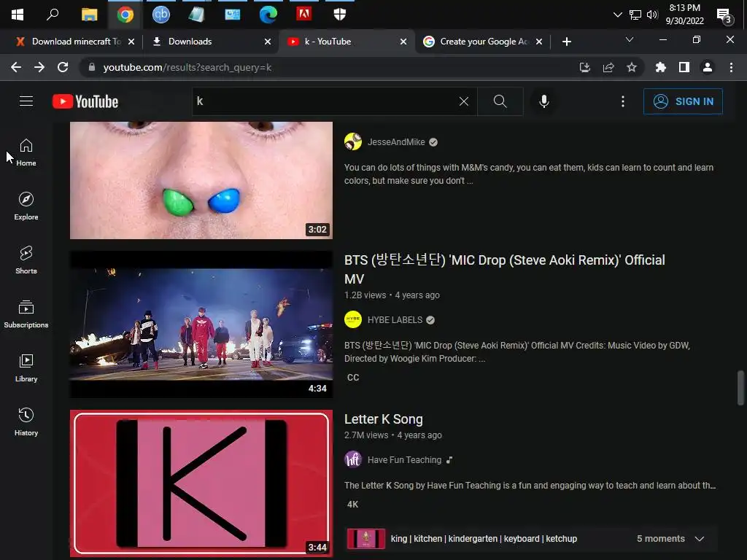Open the YouTube hamburger guide menu
747x560 pixels.
click(26, 101)
